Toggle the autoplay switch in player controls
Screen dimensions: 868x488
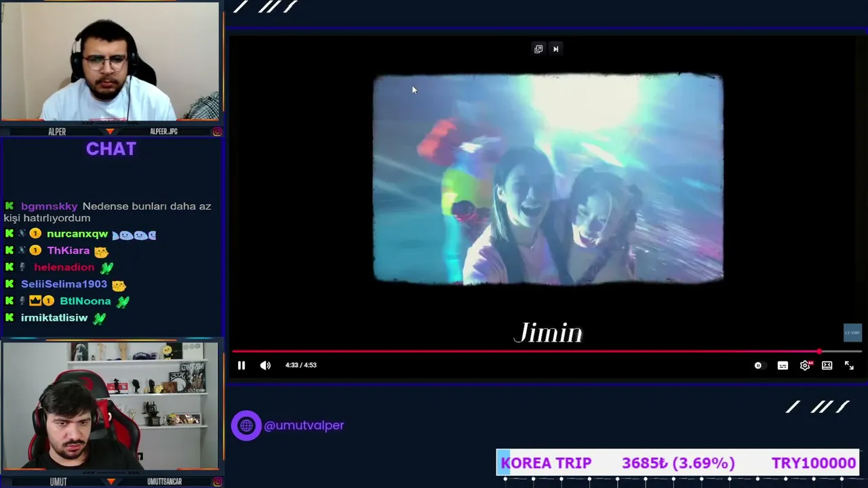pyautogui.click(x=758, y=365)
